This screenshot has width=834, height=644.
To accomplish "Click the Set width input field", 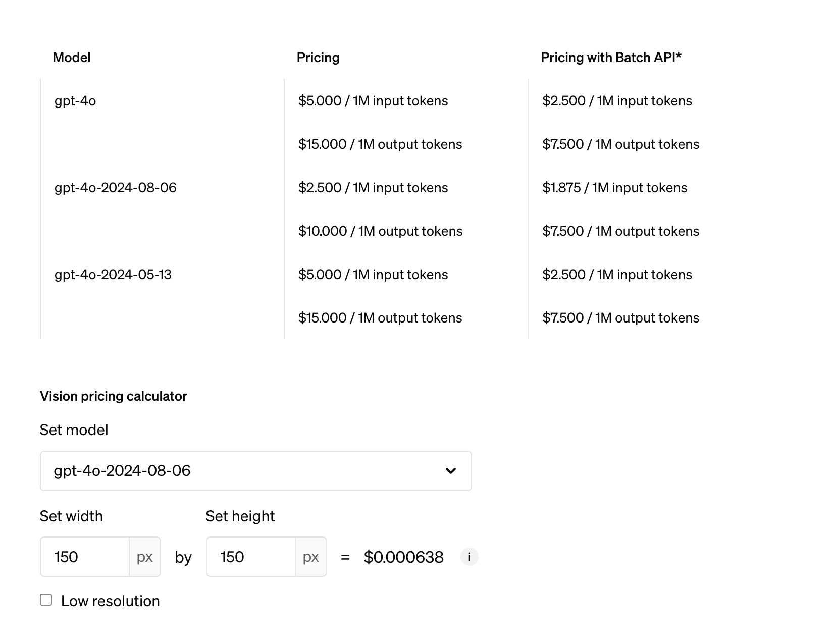I will click(85, 557).
